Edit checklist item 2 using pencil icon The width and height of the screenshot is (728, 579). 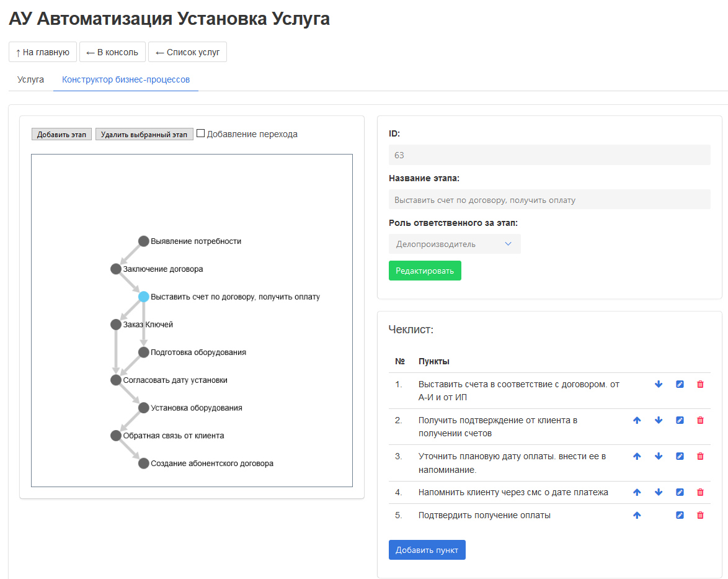(x=680, y=420)
